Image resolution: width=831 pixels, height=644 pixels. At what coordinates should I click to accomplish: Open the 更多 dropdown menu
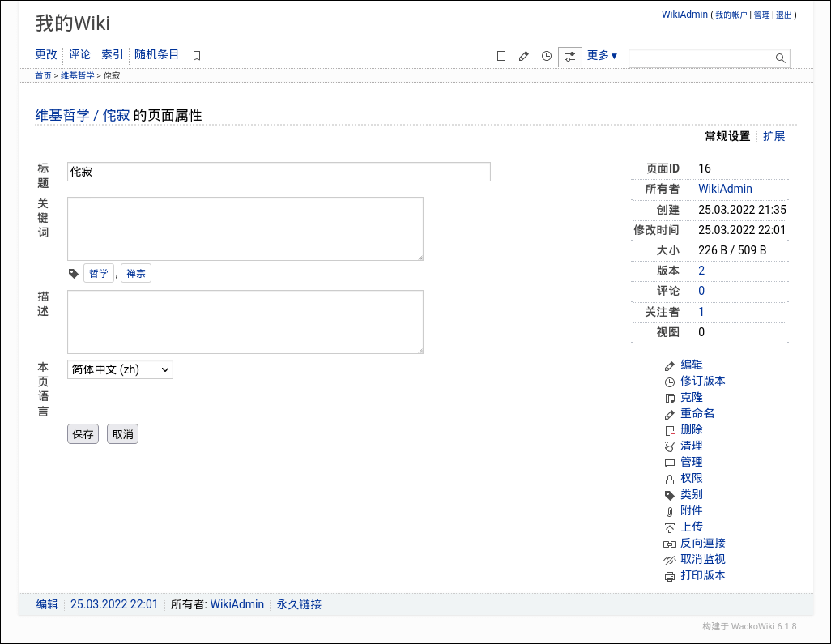click(x=602, y=55)
